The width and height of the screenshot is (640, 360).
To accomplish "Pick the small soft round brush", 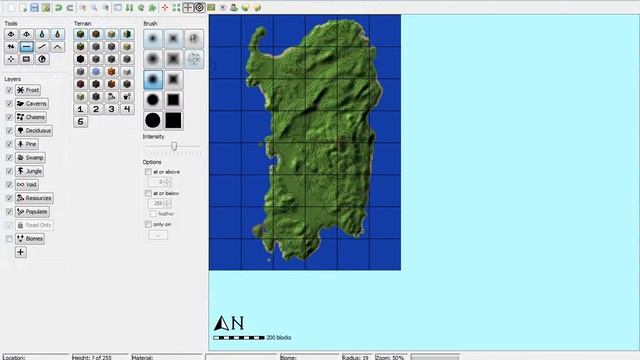I will [x=153, y=39].
